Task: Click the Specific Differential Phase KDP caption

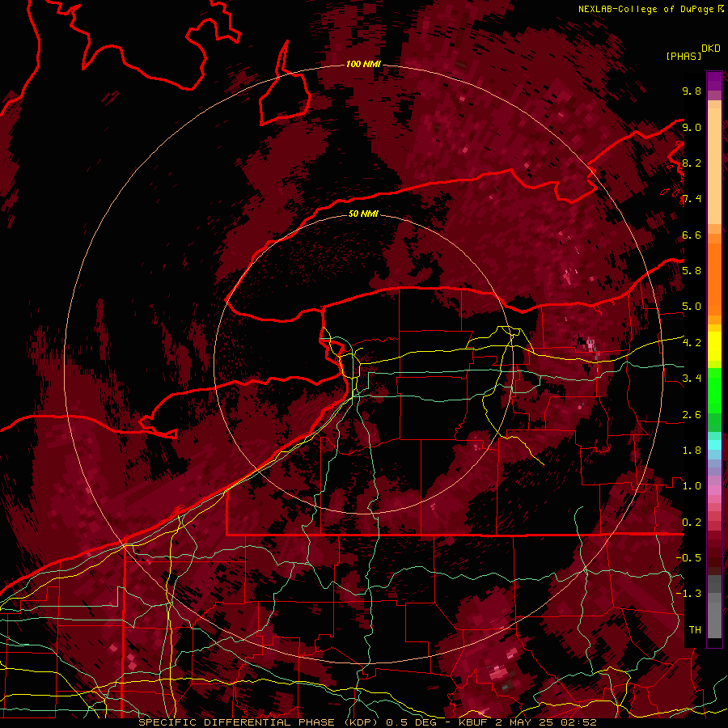Action: (x=367, y=722)
